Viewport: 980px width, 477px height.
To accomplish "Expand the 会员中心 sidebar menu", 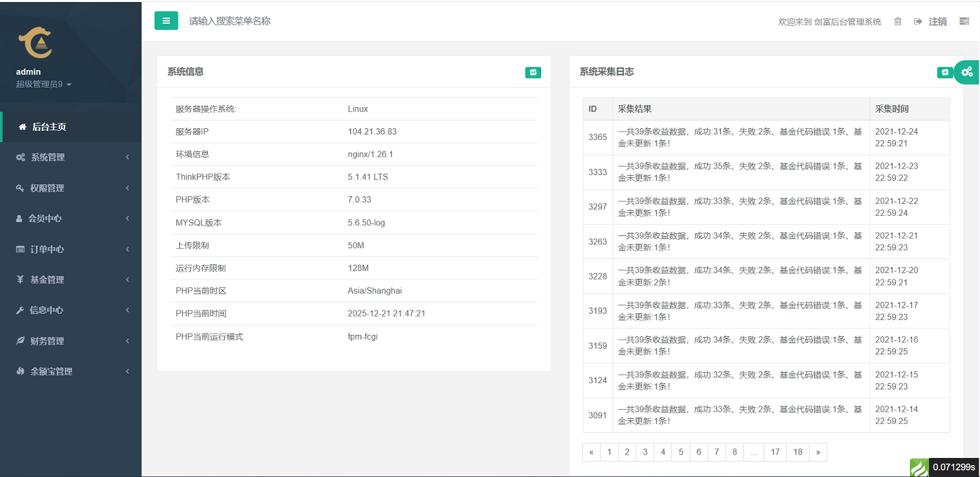I will (70, 219).
